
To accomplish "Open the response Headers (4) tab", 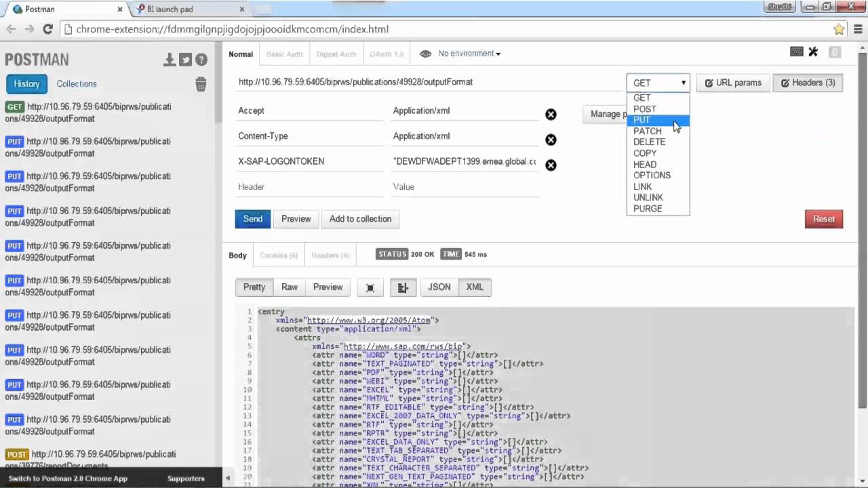I will [x=330, y=256].
